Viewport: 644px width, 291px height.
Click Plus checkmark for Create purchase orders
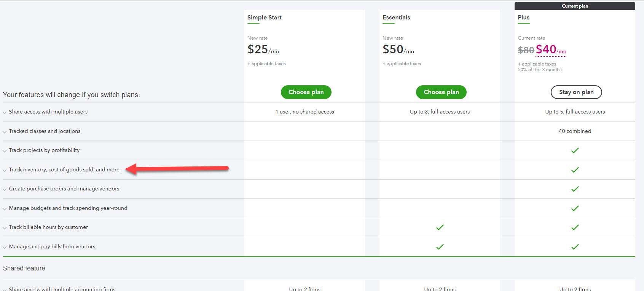tap(575, 189)
